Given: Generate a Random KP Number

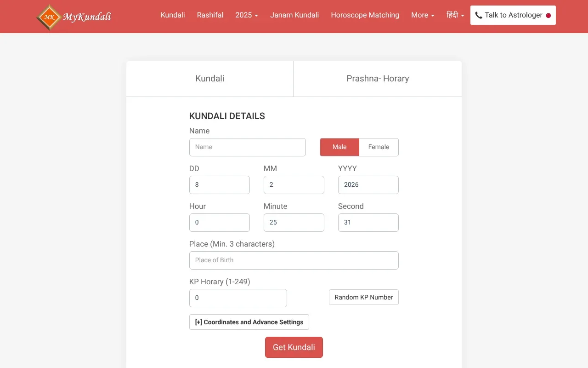Looking at the screenshot, I should click(x=363, y=297).
